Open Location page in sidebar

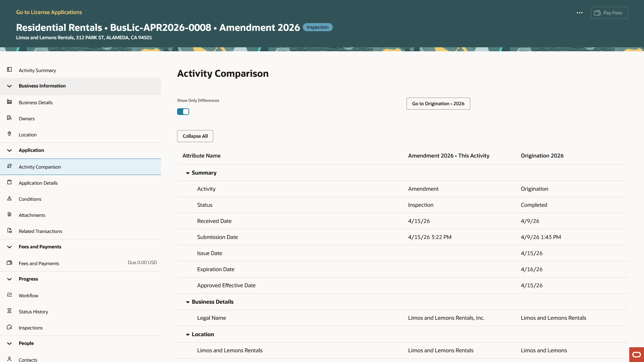tap(28, 135)
